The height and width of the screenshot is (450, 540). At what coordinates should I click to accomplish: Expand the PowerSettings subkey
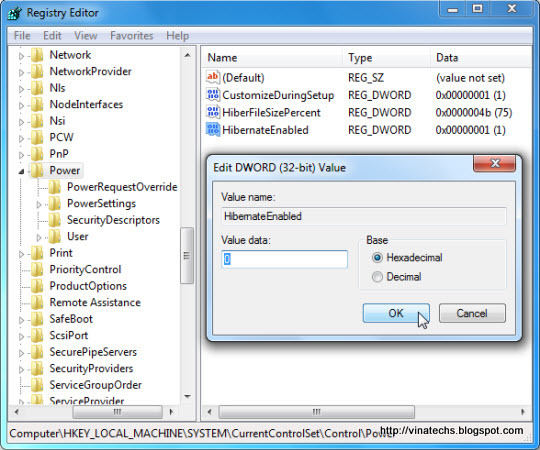[39, 204]
